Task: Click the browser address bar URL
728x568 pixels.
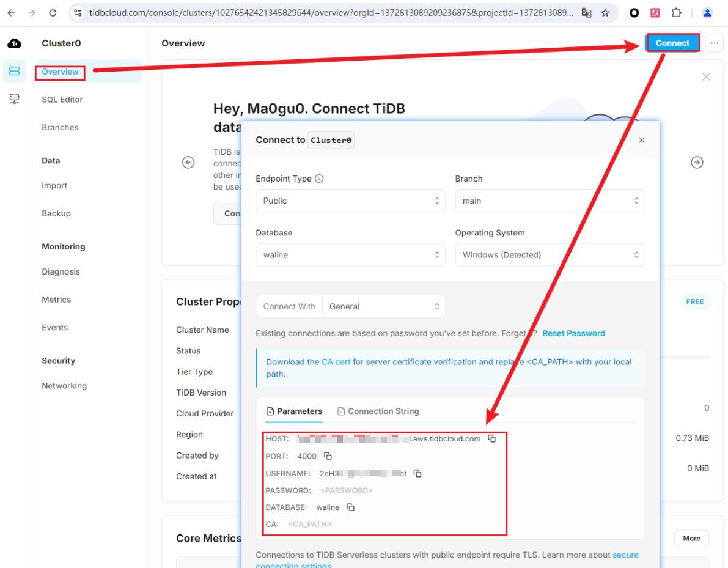Action: 331,13
